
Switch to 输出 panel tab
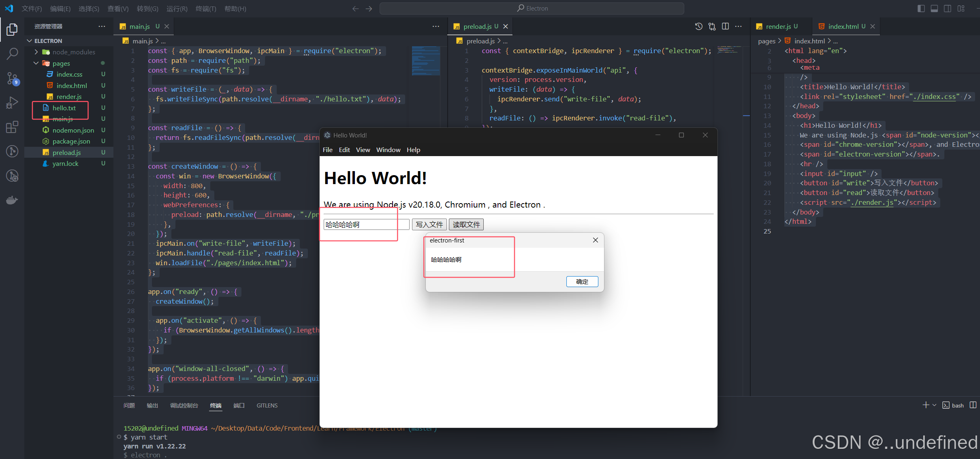pyautogui.click(x=152, y=405)
